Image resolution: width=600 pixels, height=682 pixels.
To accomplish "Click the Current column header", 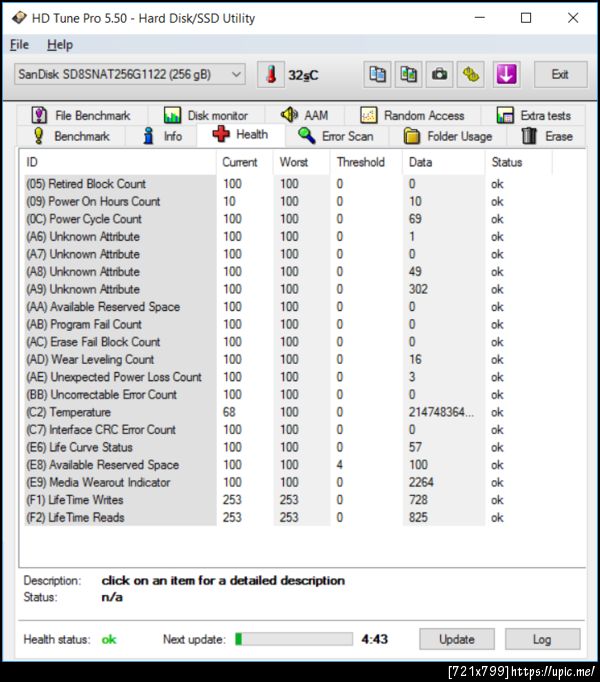I will pyautogui.click(x=245, y=162).
